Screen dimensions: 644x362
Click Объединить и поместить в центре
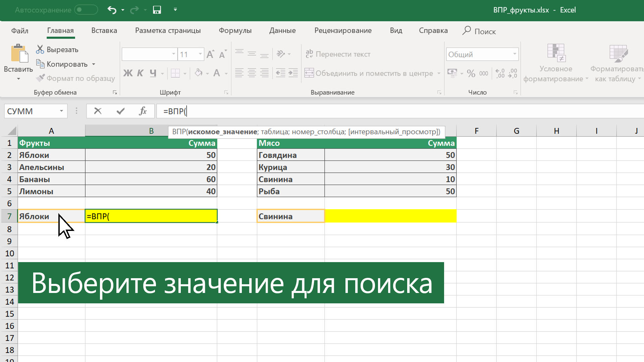(x=368, y=73)
